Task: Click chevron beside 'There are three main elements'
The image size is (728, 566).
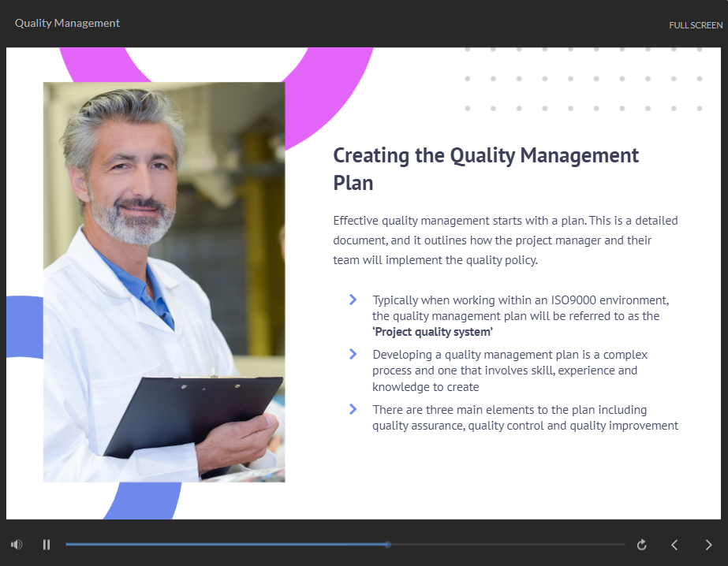Action: [353, 408]
